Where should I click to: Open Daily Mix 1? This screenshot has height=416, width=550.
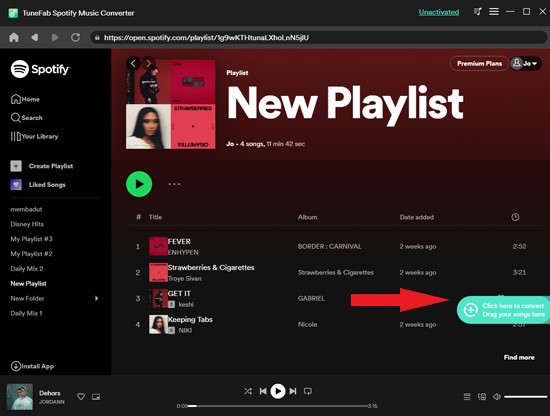coord(26,313)
